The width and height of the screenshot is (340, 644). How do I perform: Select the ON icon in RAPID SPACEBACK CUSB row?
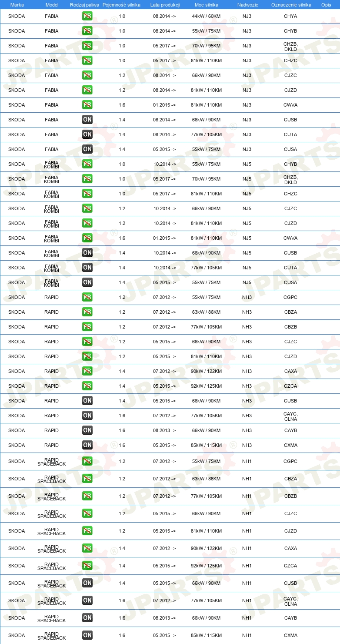(x=87, y=583)
